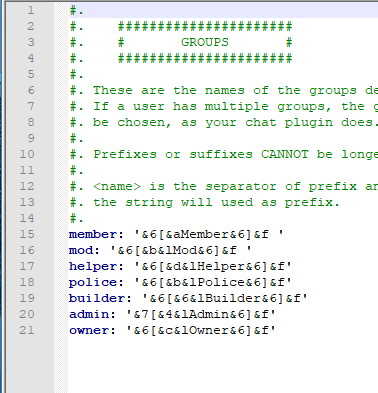Image resolution: width=378 pixels, height=393 pixels.
Task: Click the admin value '&7[&4&lAdmin&6]&f'
Action: [201, 314]
